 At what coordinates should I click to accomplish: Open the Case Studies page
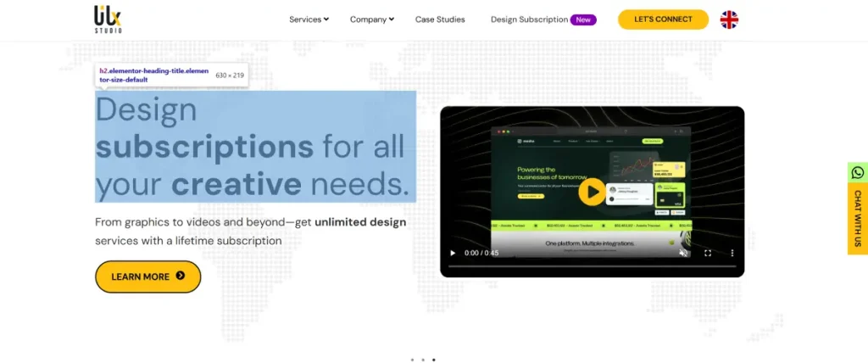[x=440, y=20]
